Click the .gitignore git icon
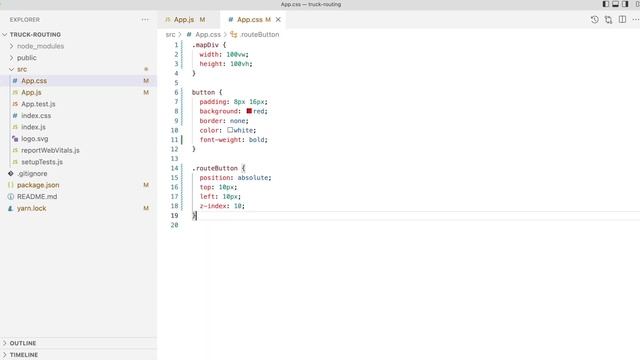 (11, 173)
